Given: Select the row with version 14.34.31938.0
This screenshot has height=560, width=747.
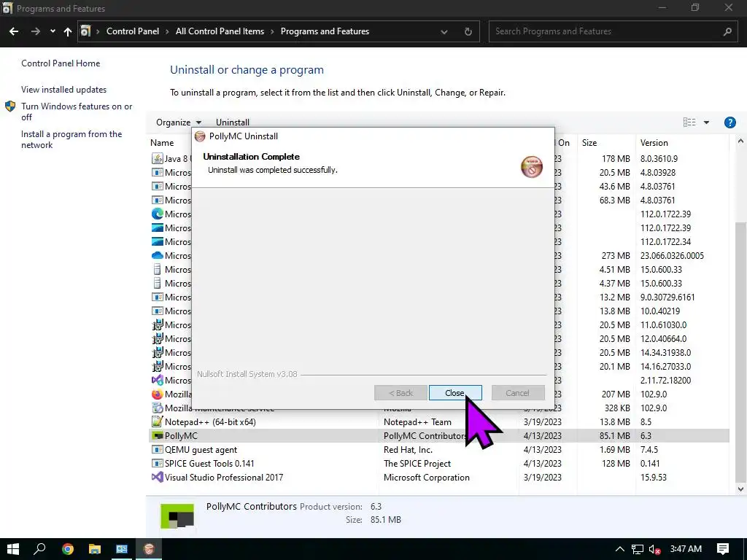Looking at the screenshot, I should [x=439, y=353].
